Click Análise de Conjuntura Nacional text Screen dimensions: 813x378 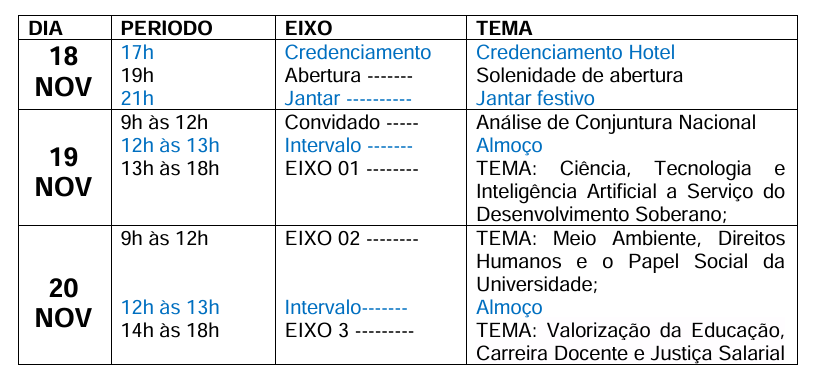pos(616,123)
